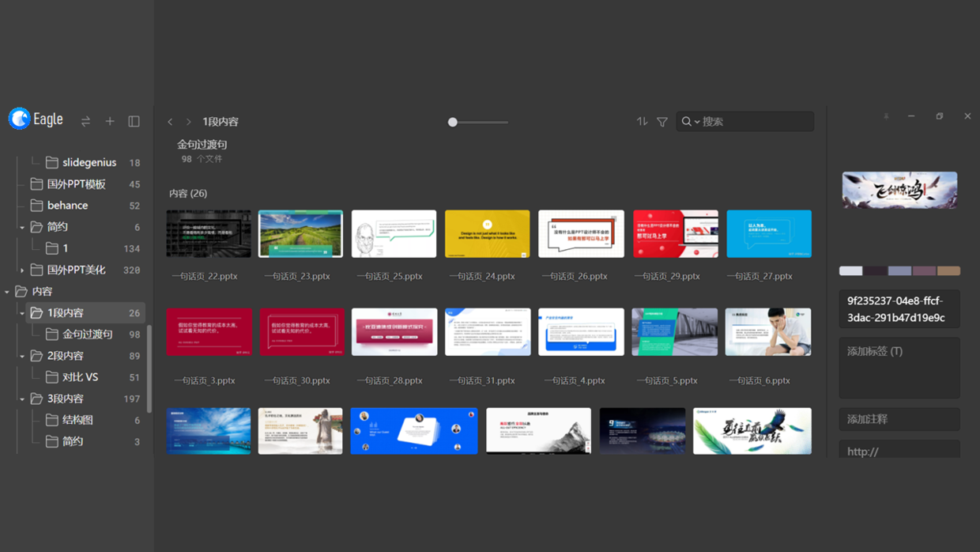
Task: Click the switch library arrows icon
Action: pos(85,122)
